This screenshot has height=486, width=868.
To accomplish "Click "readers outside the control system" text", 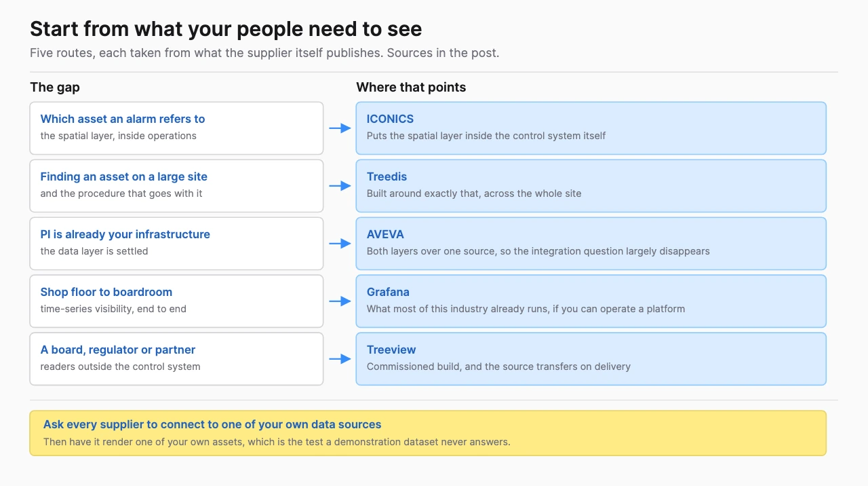I will 121,367.
